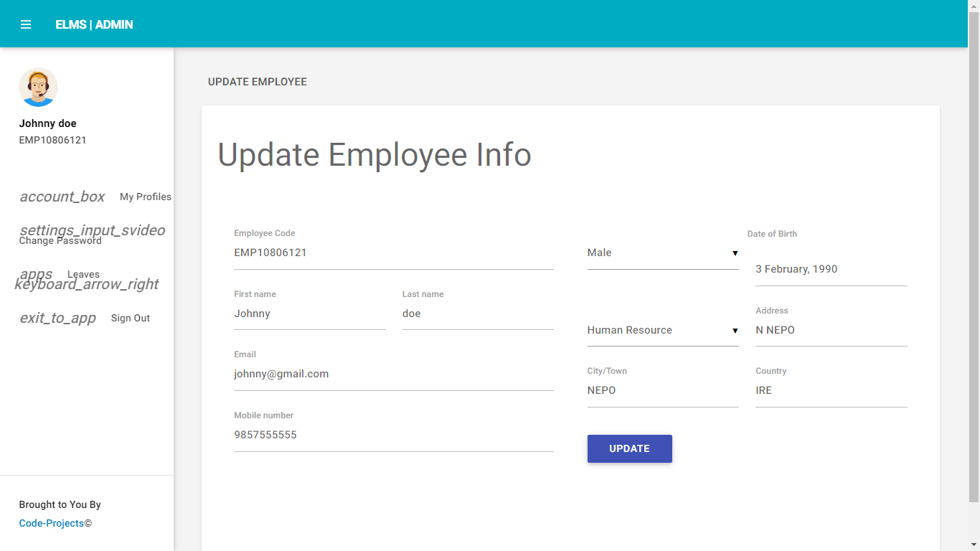Open the Human Resource department dropdown
980x551 pixels.
click(x=660, y=330)
